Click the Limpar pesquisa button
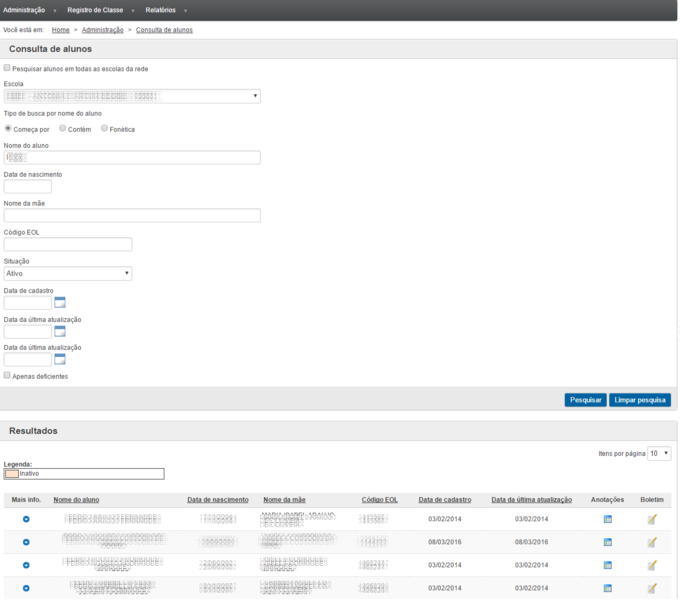Screen dimensions: 680x600 [640, 400]
